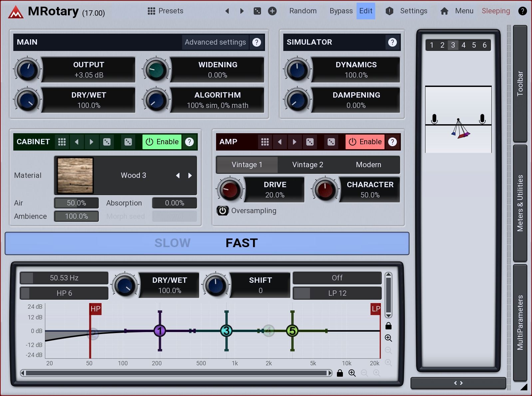Viewport: 532px width, 396px height.
Task: Open the LP 12 filter type selector
Action: [337, 293]
